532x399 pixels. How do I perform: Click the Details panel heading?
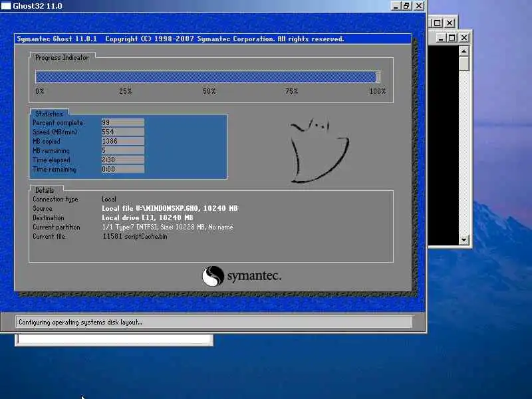point(45,190)
